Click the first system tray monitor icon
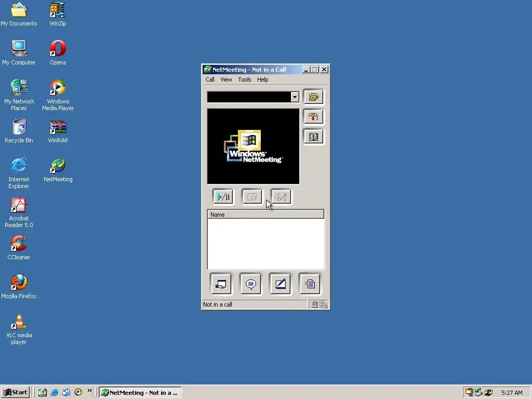Viewport: 532px width, 399px height. [x=469, y=393]
